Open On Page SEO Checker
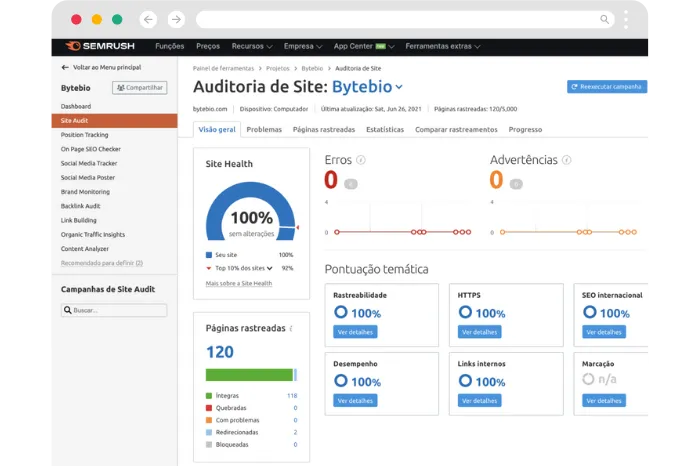 click(91, 149)
